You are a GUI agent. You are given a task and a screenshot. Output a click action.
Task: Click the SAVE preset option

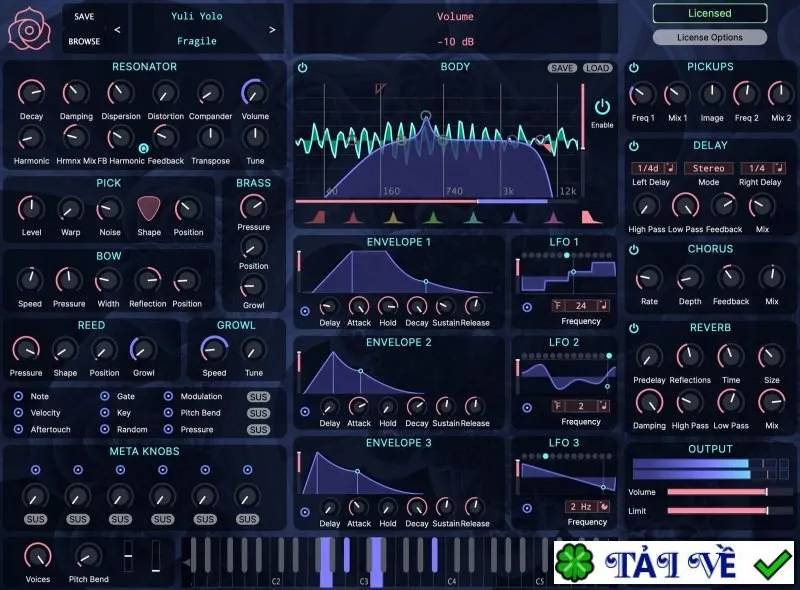pos(84,16)
